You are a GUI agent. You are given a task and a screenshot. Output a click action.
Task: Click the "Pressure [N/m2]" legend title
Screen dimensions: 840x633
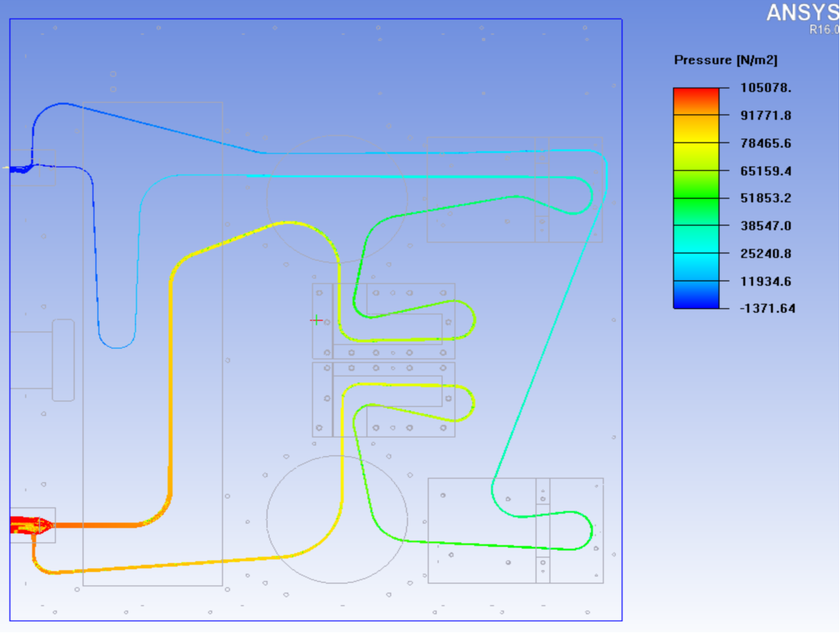[725, 60]
